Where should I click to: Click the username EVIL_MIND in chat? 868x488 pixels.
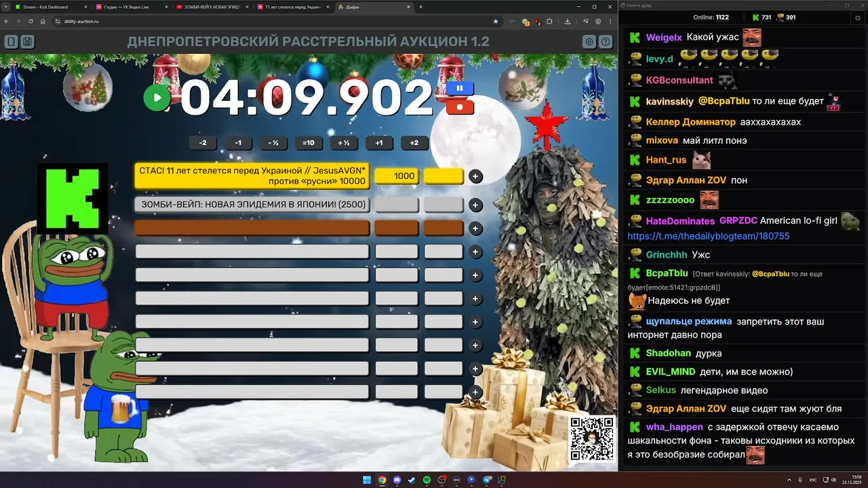671,371
